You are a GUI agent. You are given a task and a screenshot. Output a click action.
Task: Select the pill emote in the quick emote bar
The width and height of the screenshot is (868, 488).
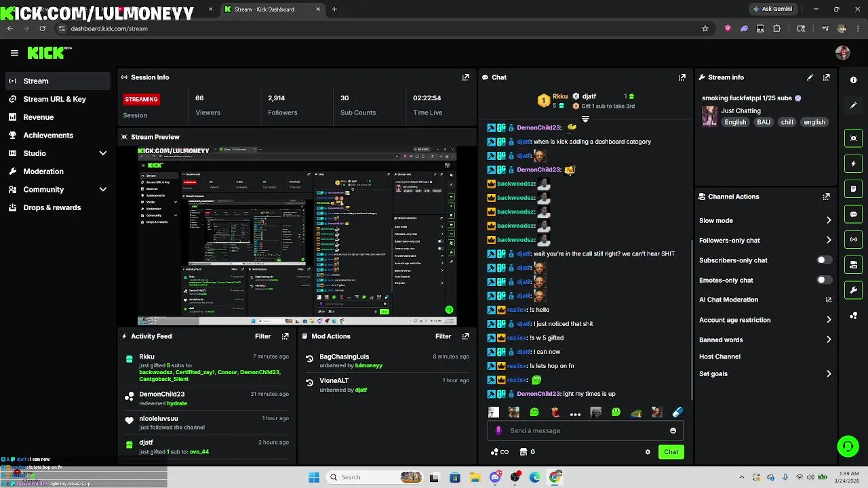coord(677,412)
